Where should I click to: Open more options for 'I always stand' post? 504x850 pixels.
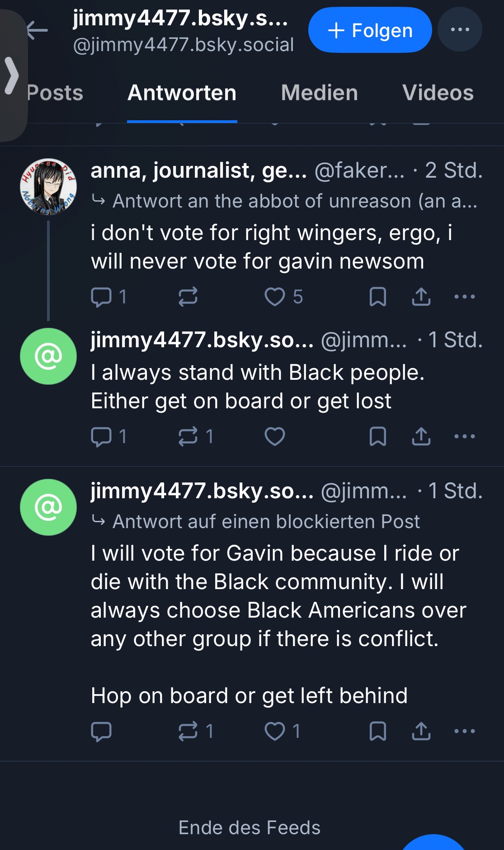pyautogui.click(x=464, y=437)
